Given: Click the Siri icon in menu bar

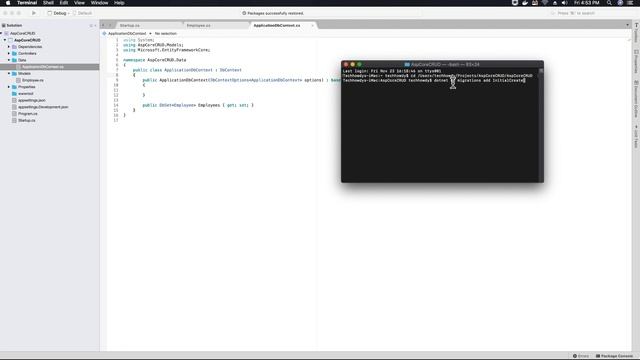Looking at the screenshot, I should tap(620, 3).
